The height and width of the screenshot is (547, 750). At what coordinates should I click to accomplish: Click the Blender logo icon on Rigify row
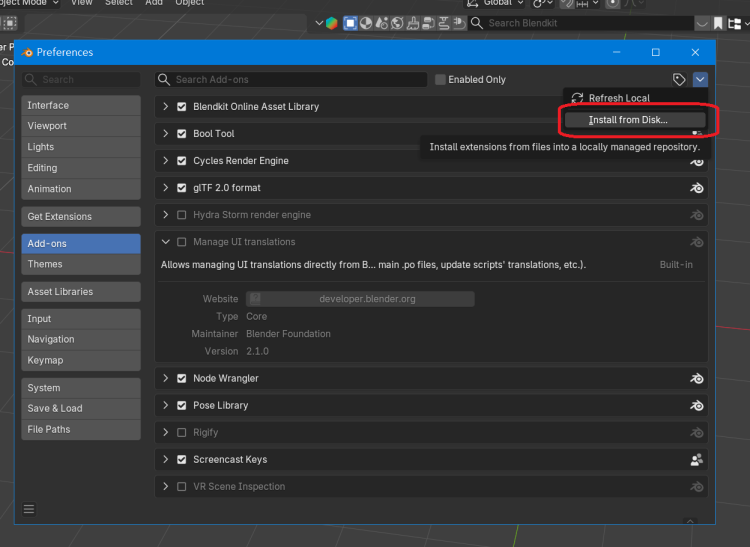click(696, 433)
